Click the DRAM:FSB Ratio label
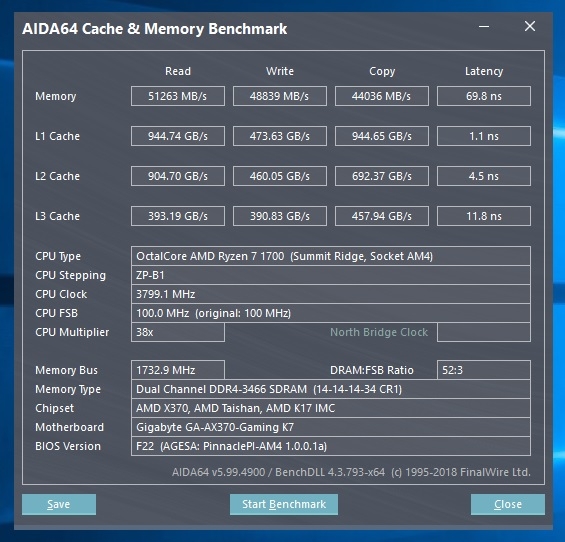 [x=372, y=370]
